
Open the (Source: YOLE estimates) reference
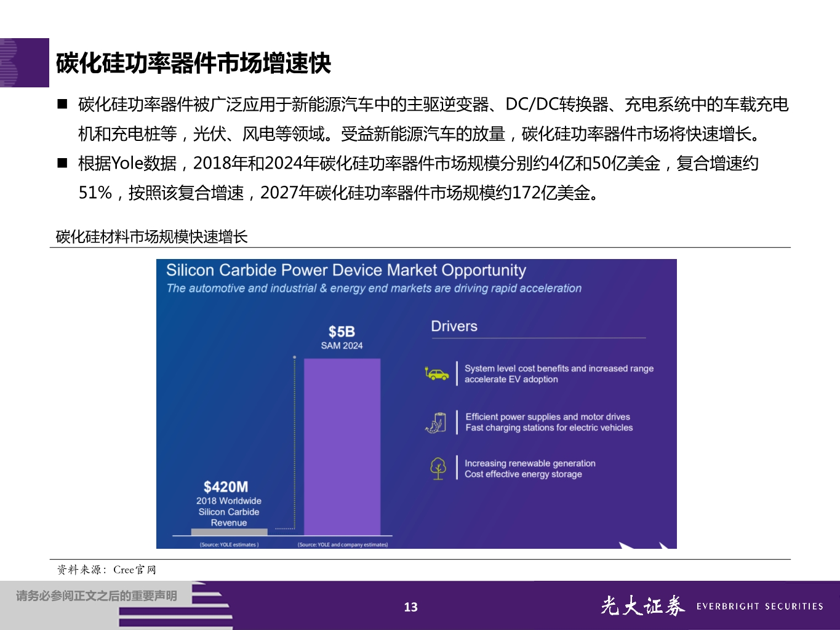[228, 544]
